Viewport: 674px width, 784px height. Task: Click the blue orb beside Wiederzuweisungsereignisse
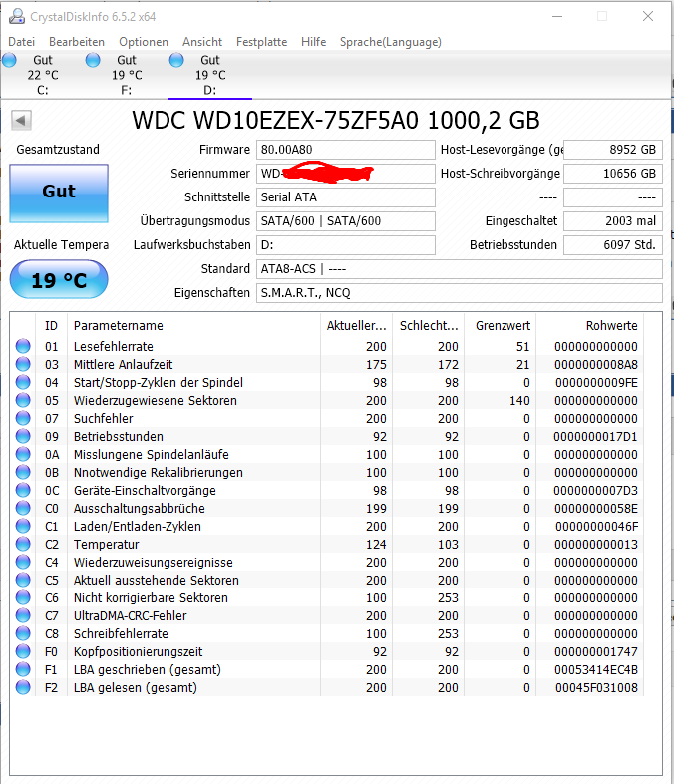click(23, 562)
